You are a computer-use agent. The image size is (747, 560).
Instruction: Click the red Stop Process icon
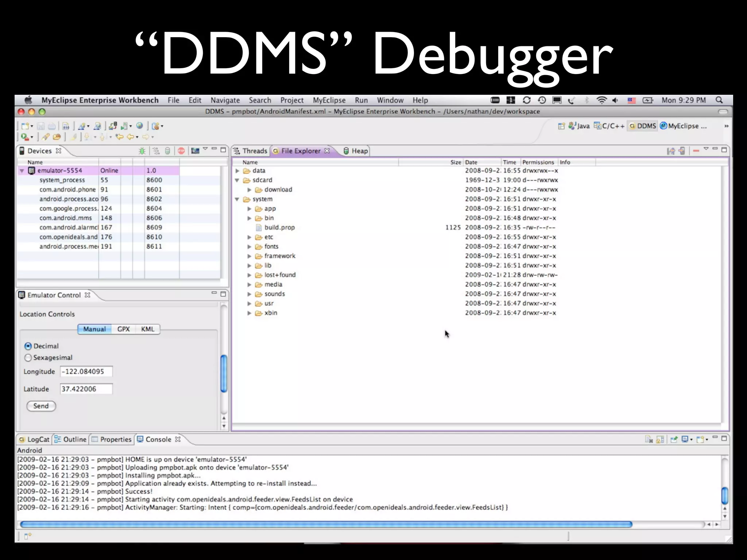181,151
